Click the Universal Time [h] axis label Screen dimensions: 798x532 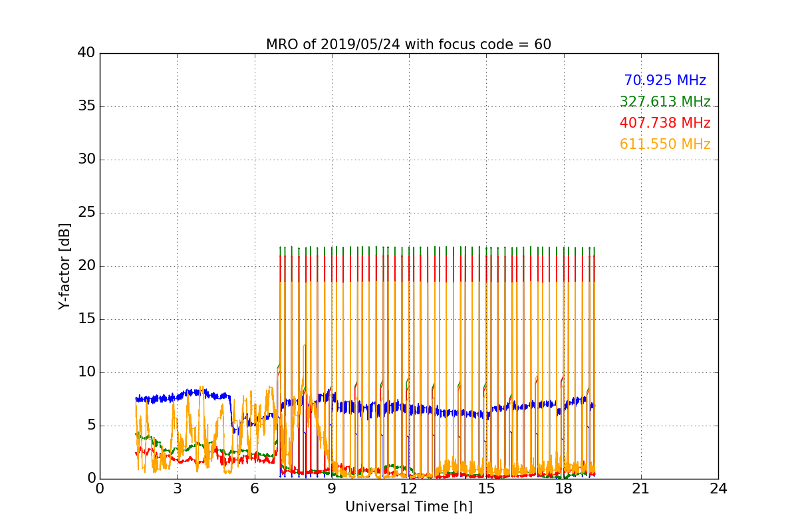point(408,507)
